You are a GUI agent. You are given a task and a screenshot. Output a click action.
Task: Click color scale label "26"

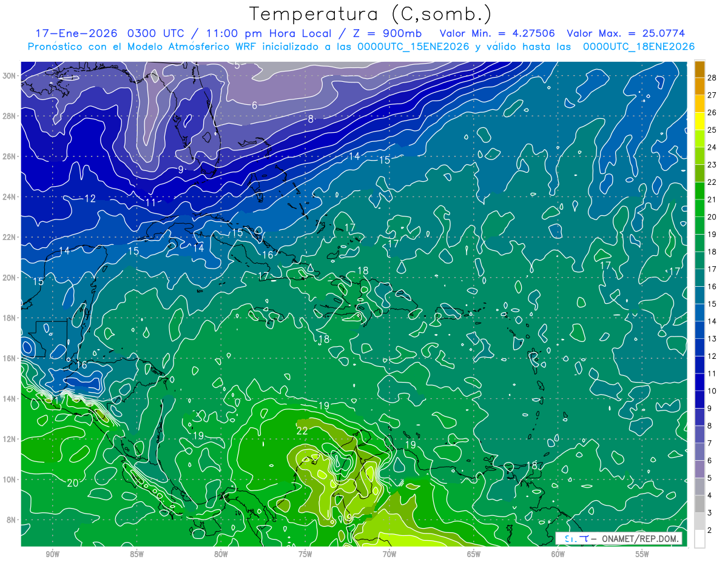pyautogui.click(x=712, y=112)
